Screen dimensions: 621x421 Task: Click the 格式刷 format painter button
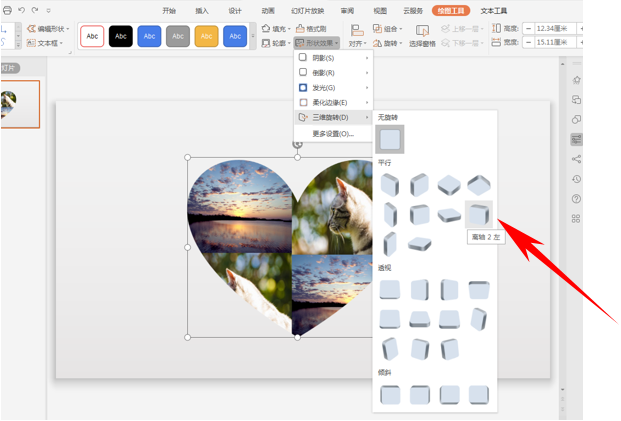[313, 29]
